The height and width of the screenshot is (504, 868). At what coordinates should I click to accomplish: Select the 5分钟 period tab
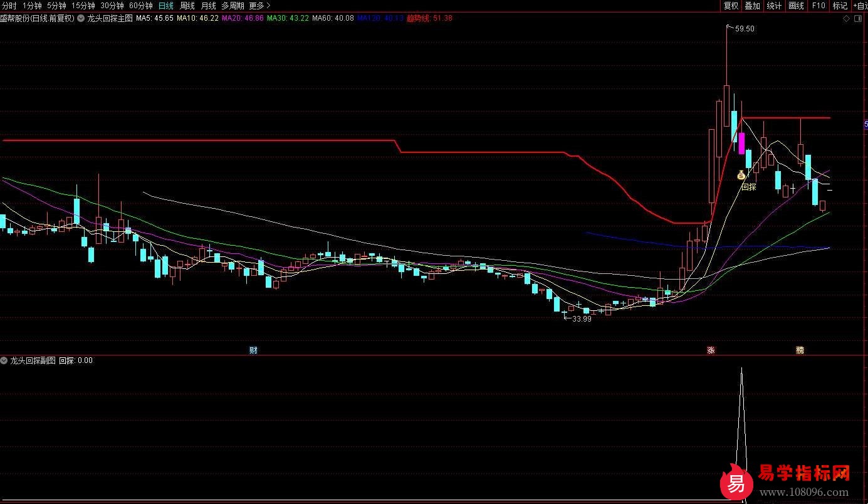(x=56, y=6)
